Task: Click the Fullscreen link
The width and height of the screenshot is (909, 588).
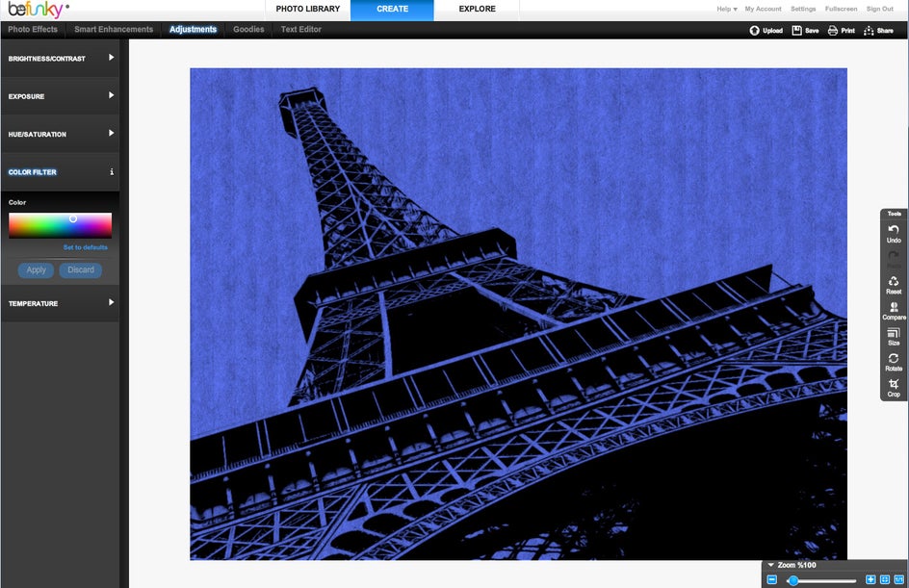Action: tap(841, 9)
